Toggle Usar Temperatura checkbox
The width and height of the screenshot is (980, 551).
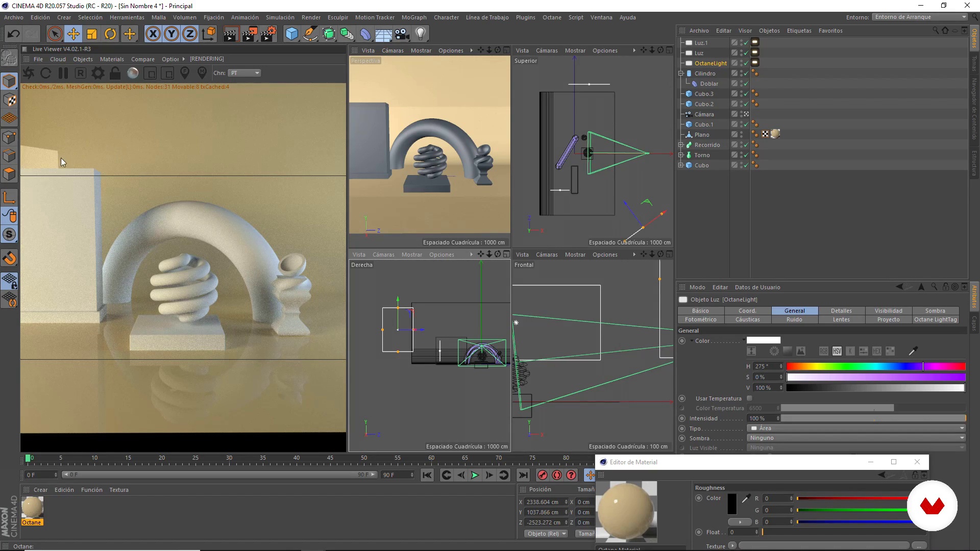[749, 398]
